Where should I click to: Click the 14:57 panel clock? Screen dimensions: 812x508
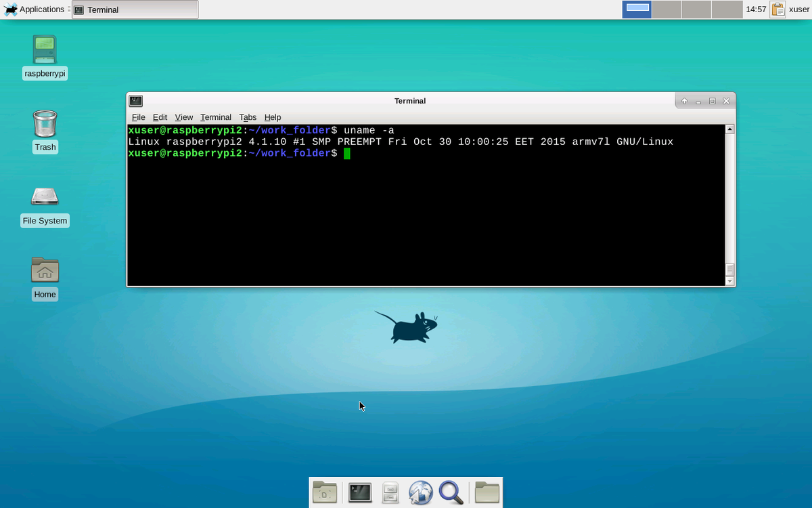756,9
